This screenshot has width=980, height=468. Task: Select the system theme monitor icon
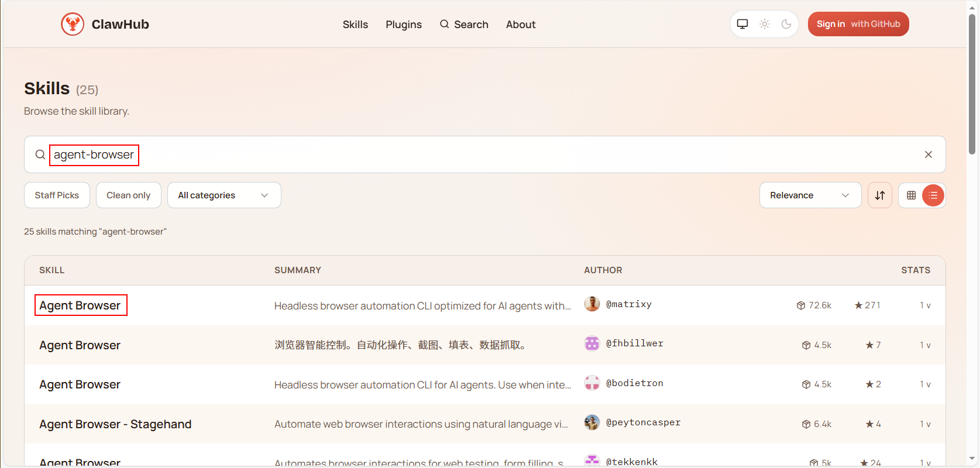coord(742,24)
